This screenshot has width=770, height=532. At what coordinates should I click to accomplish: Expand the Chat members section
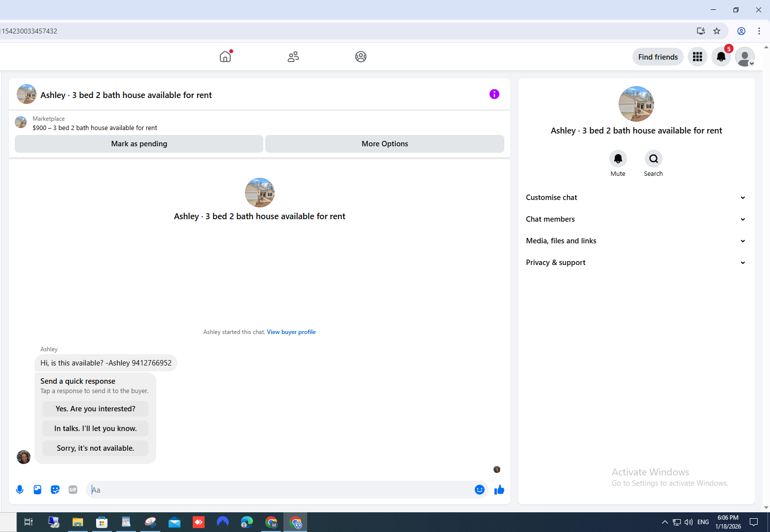(636, 219)
